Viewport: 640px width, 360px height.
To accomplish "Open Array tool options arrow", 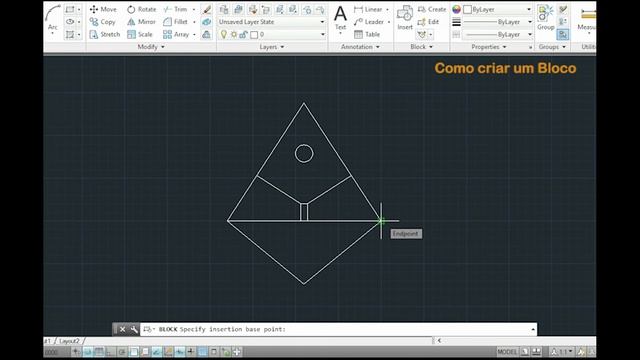I will click(x=194, y=34).
